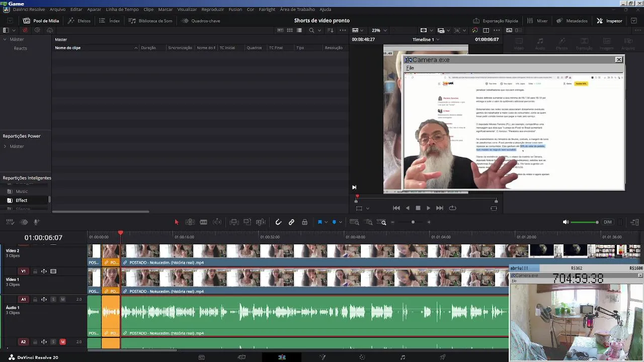Jump to last frame button
The height and width of the screenshot is (362, 644).
440,208
